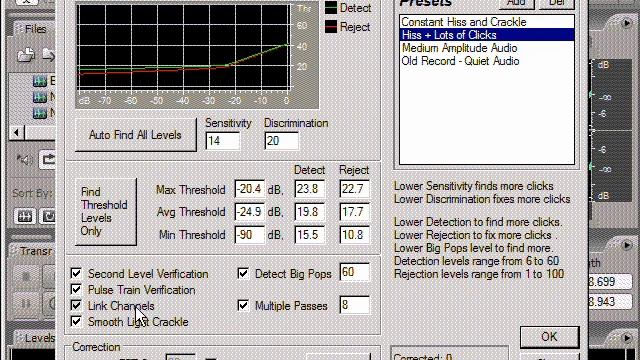This screenshot has height=360, width=640.
Task: Click Min Threshold dB field -90
Action: [x=249, y=235]
